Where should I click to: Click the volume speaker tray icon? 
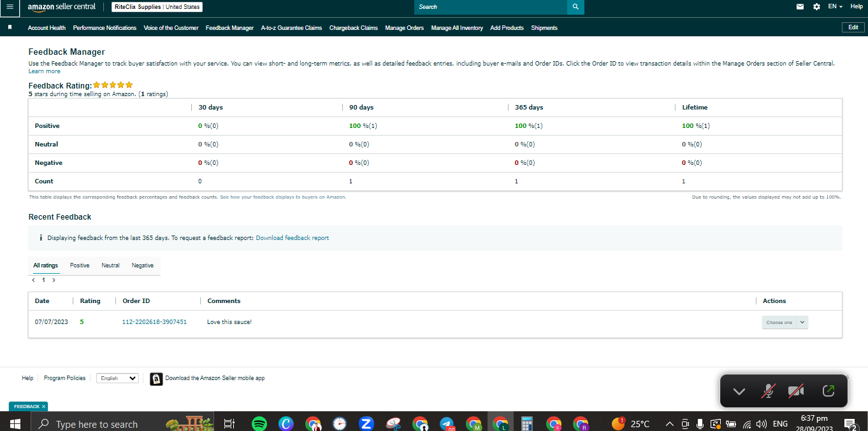[761, 424]
